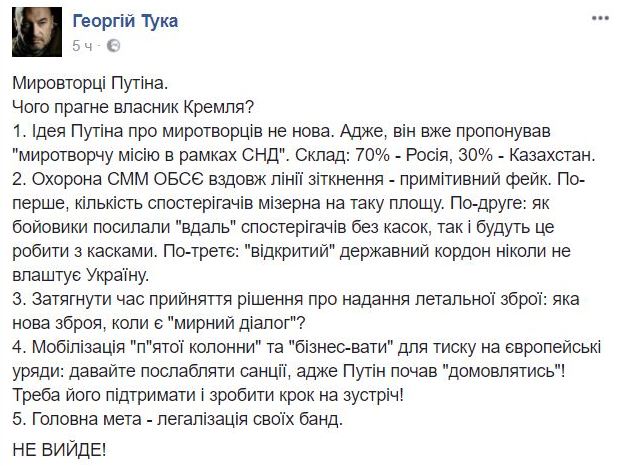Viewport: 617px width, 466px height.
Task: Open the three-dot post options menu
Action: point(600,18)
